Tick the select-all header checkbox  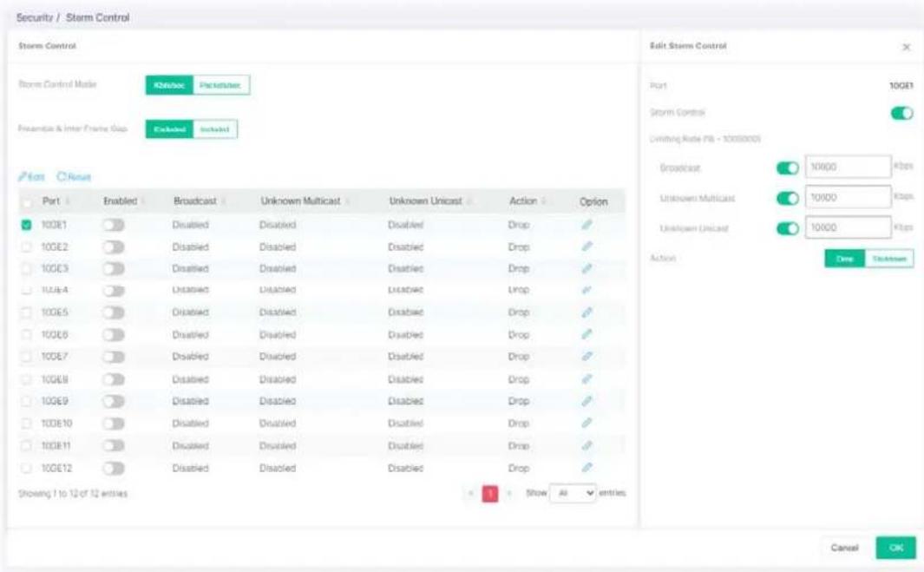coord(26,202)
